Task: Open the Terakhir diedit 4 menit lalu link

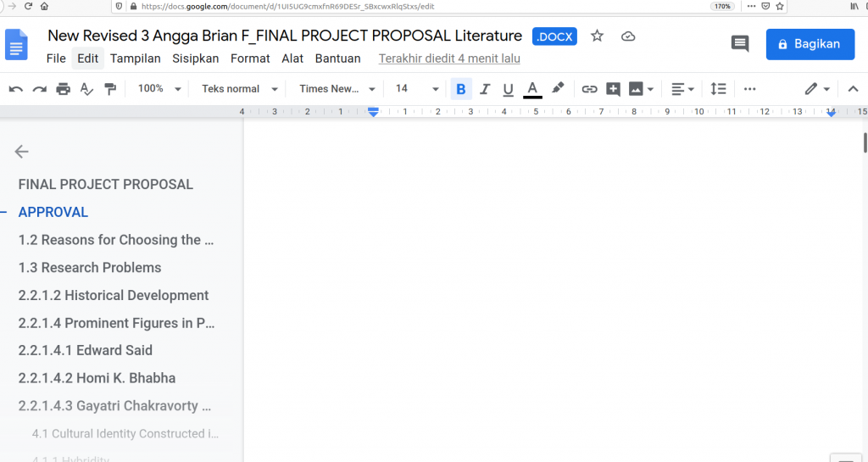Action: [x=449, y=58]
